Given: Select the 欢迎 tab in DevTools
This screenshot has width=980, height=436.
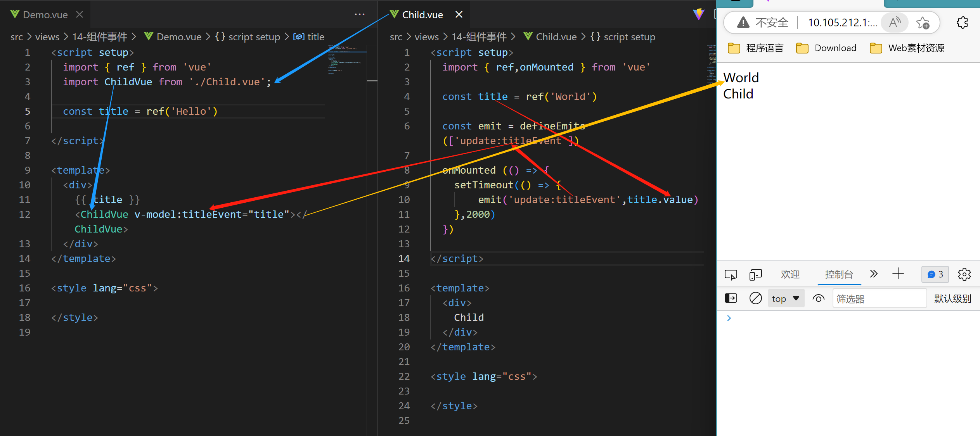Looking at the screenshot, I should [x=790, y=274].
